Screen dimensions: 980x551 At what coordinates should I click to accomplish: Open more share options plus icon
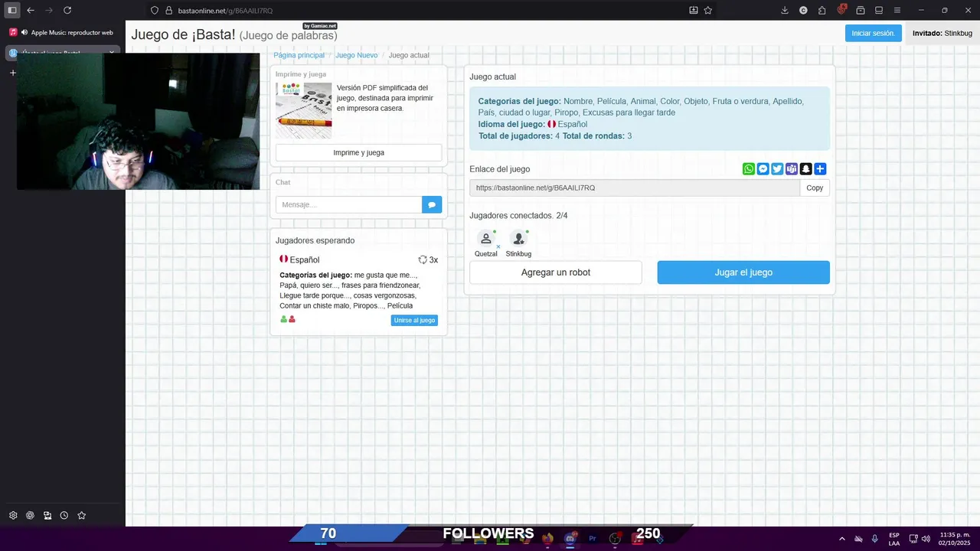pyautogui.click(x=820, y=169)
